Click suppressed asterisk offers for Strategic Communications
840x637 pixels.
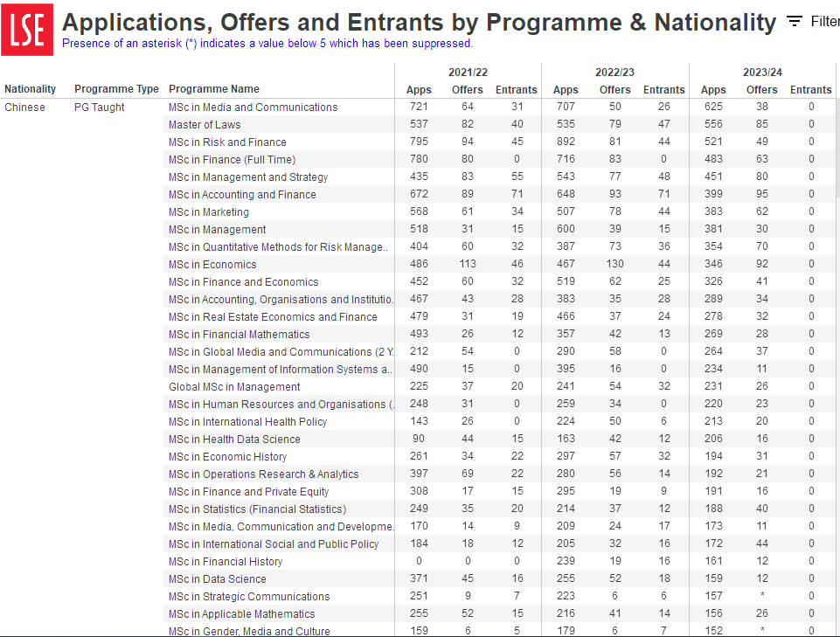762,595
